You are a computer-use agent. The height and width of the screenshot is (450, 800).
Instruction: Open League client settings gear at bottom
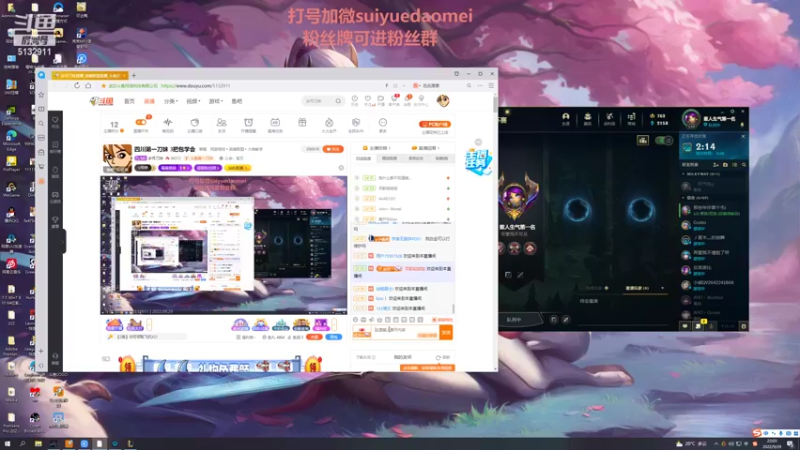pos(743,326)
